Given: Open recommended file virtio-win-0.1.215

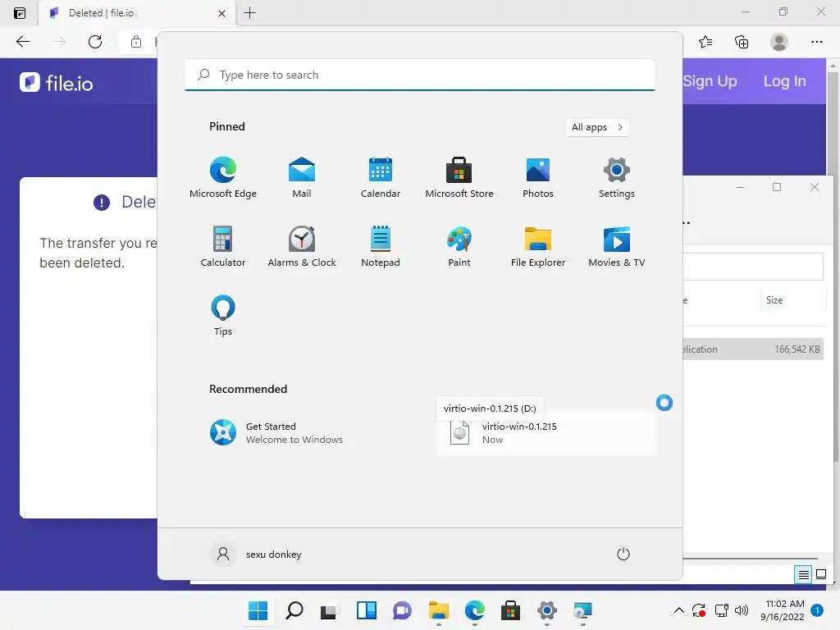Looking at the screenshot, I should (x=546, y=433).
